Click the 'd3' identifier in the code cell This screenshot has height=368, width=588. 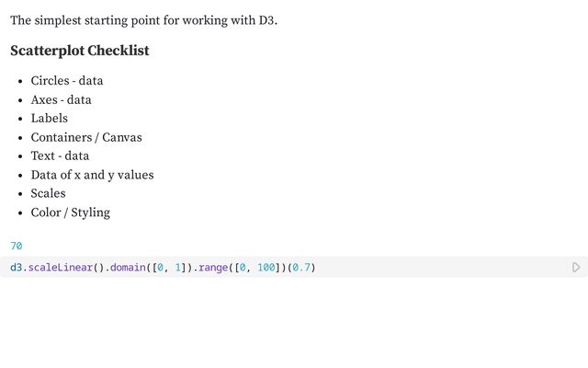[x=17, y=268]
